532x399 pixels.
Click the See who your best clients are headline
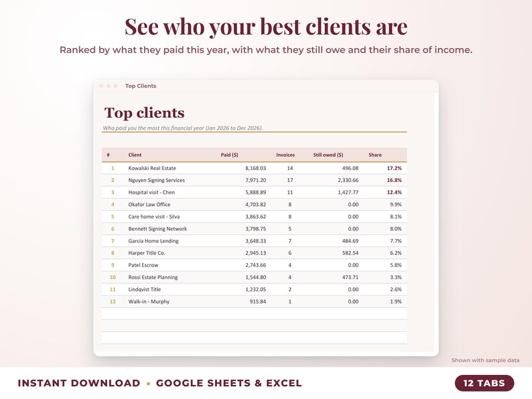pos(266,26)
